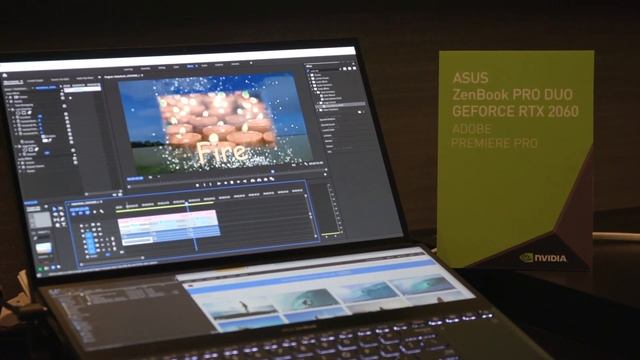This screenshot has height=360, width=640.
Task: Click the Program Monitor scrub bar playhead
Action: [x=273, y=171]
